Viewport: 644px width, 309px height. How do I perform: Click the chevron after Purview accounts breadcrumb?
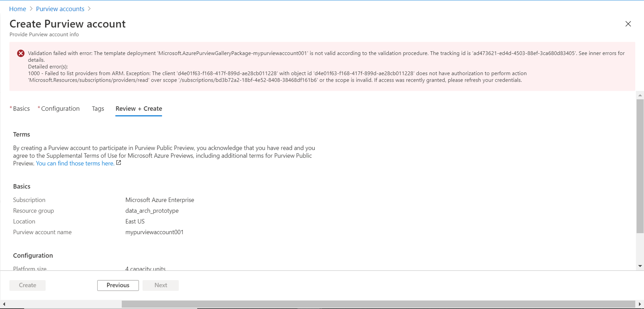tap(89, 9)
